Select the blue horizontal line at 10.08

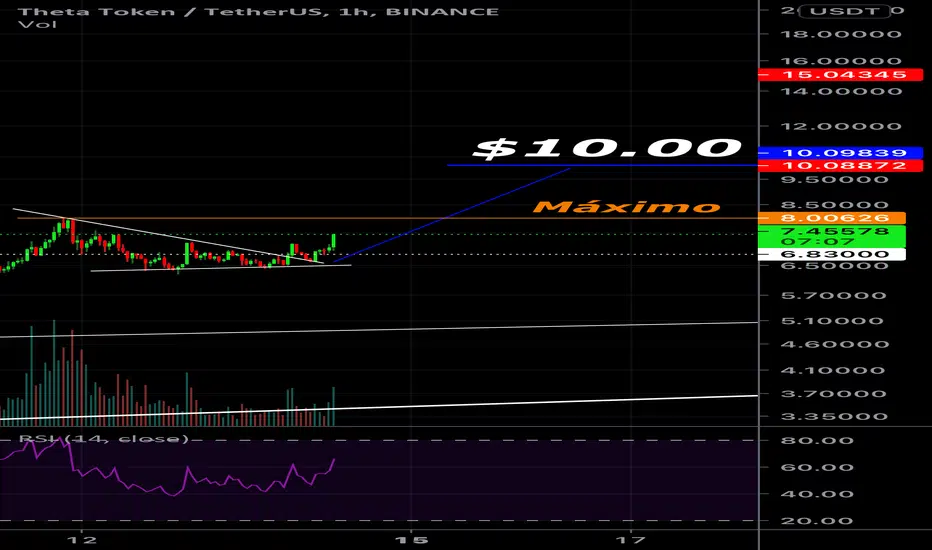[x=602, y=165]
